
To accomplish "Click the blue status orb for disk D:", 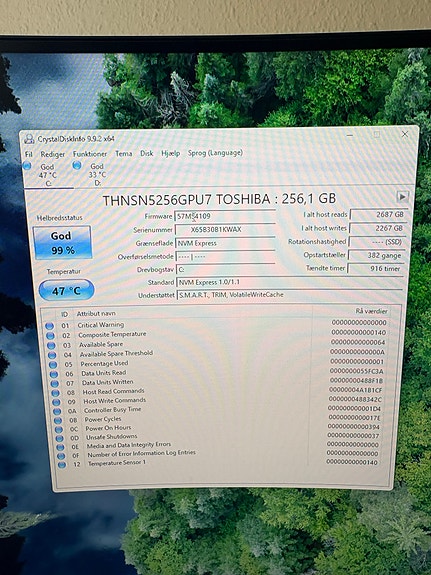I will click(x=77, y=165).
